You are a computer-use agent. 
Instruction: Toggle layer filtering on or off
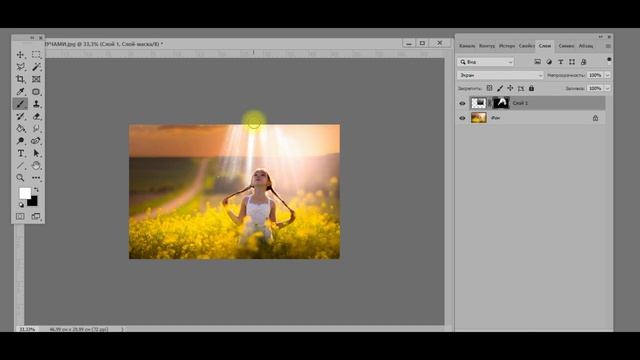609,61
